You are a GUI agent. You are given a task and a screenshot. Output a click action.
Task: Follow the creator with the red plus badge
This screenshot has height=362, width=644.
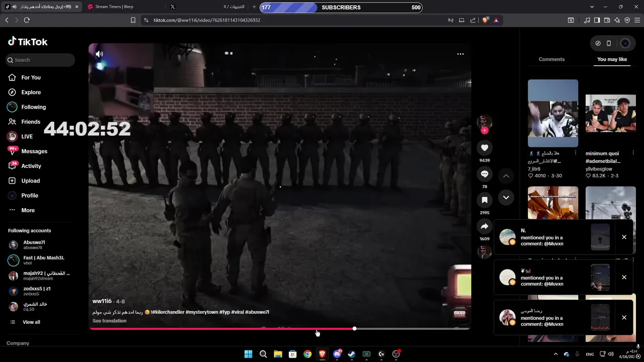485,131
